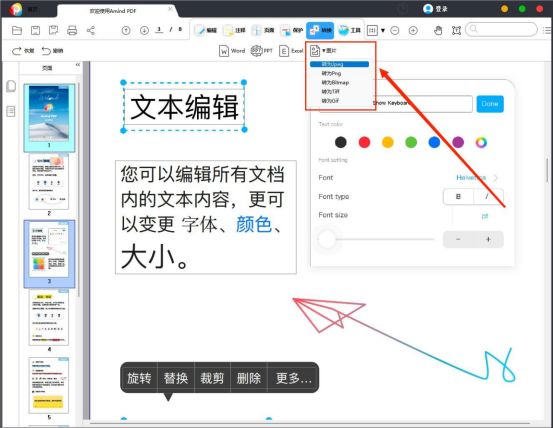Collapse the page thumbnail panel
The height and width of the screenshot is (428, 553).
(78, 65)
